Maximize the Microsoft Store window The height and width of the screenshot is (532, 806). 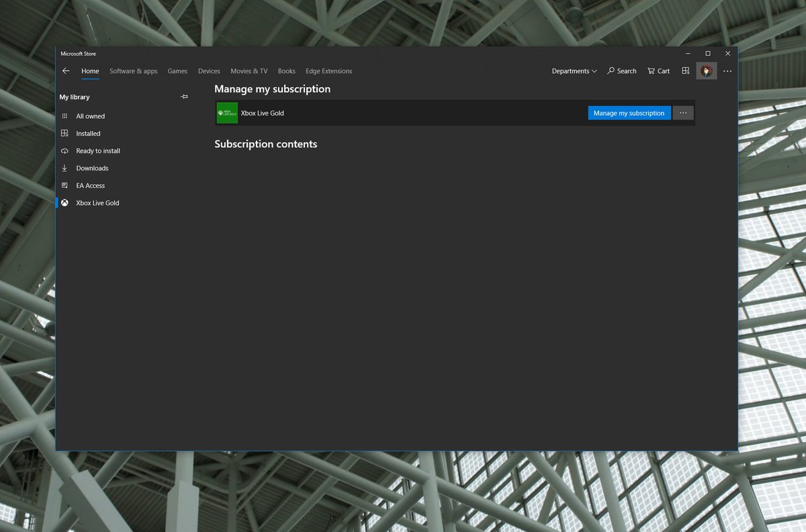[708, 54]
